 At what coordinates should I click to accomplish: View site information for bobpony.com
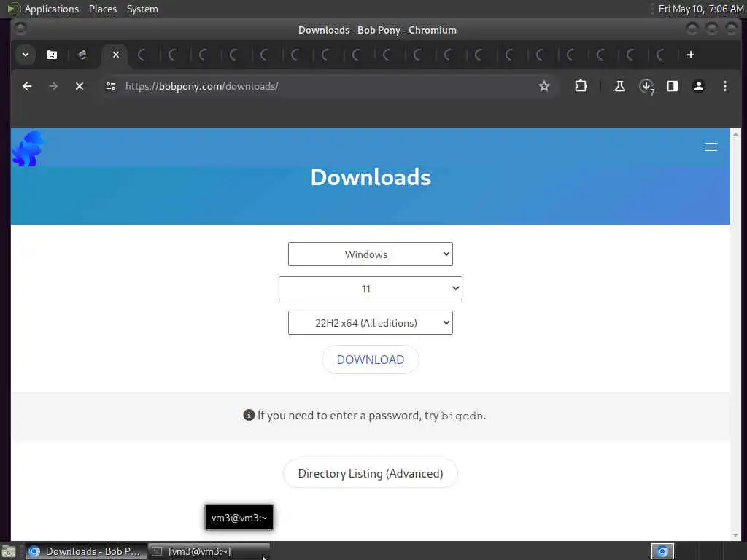coord(111,86)
